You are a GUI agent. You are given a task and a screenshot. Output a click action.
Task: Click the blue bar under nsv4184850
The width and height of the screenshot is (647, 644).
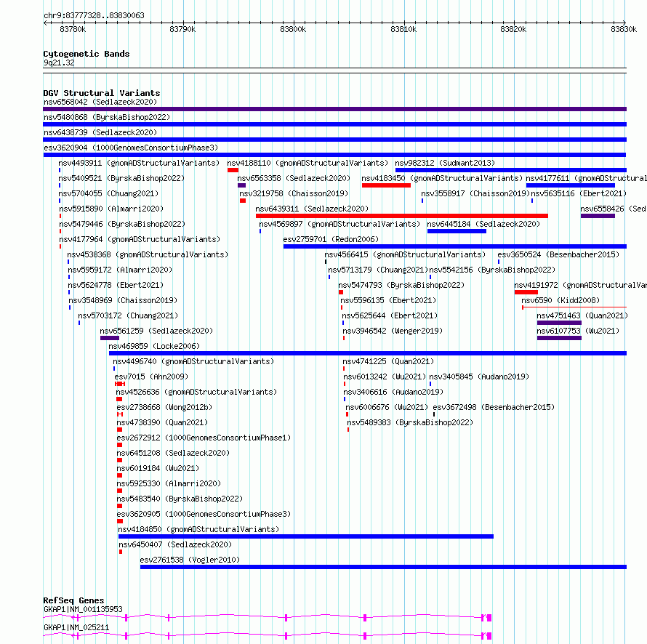[x=306, y=536]
